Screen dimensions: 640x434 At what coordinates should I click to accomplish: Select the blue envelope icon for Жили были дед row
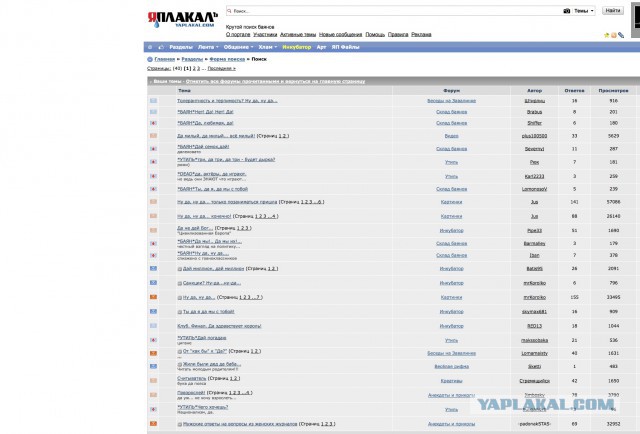[x=153, y=366]
